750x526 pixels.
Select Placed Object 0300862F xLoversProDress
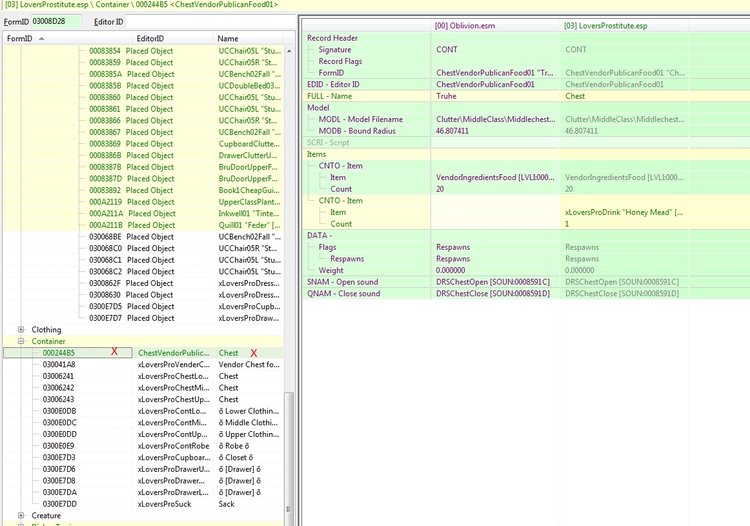pyautogui.click(x=143, y=283)
